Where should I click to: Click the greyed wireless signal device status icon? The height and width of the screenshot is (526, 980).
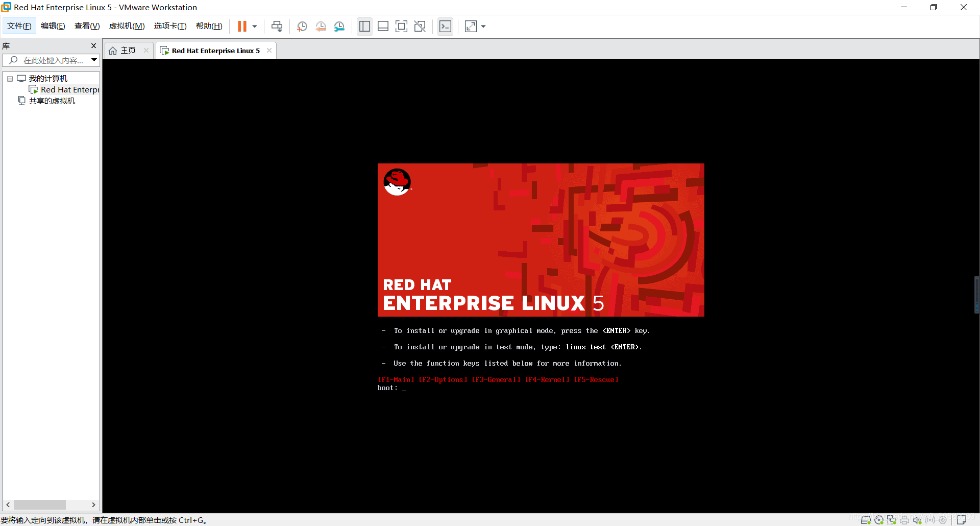(930, 520)
